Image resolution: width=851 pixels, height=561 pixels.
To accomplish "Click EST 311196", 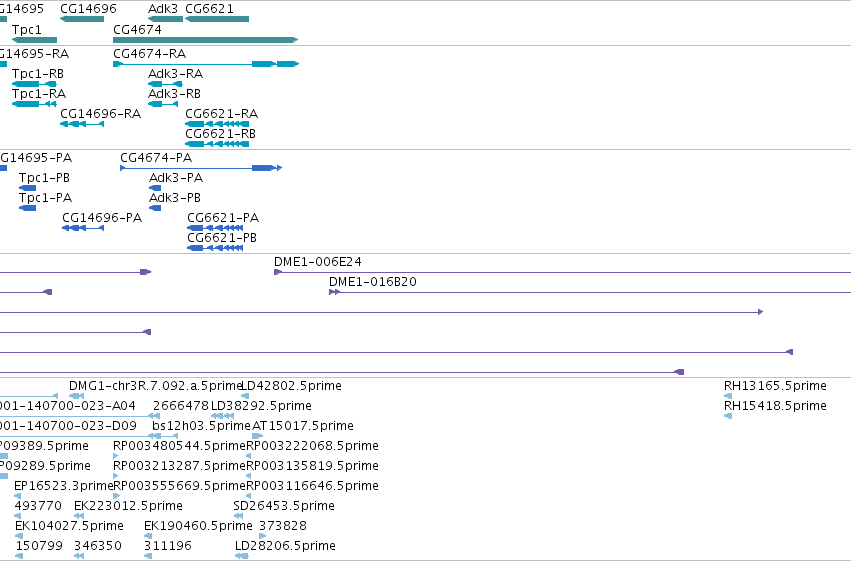I will (x=148, y=557).
